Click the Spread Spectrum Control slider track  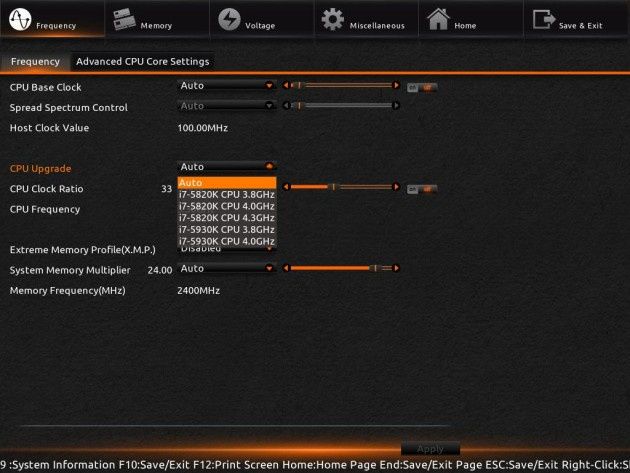(342, 105)
